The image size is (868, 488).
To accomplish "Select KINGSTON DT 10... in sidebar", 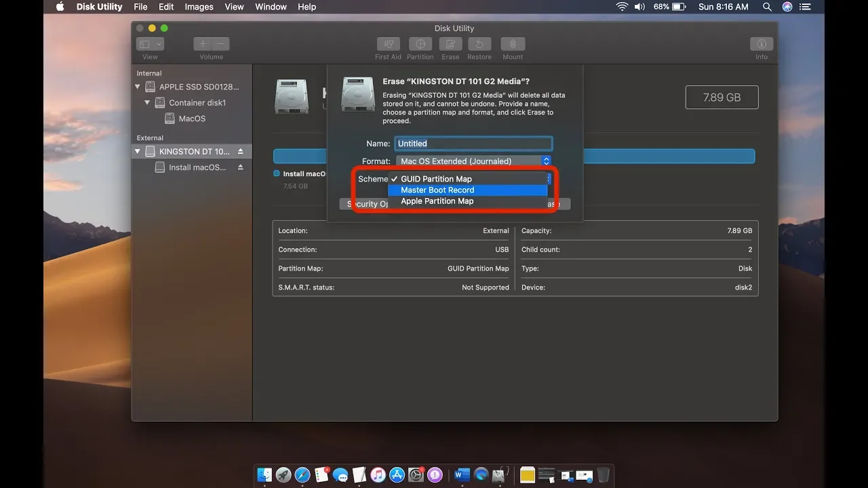I will click(x=192, y=152).
